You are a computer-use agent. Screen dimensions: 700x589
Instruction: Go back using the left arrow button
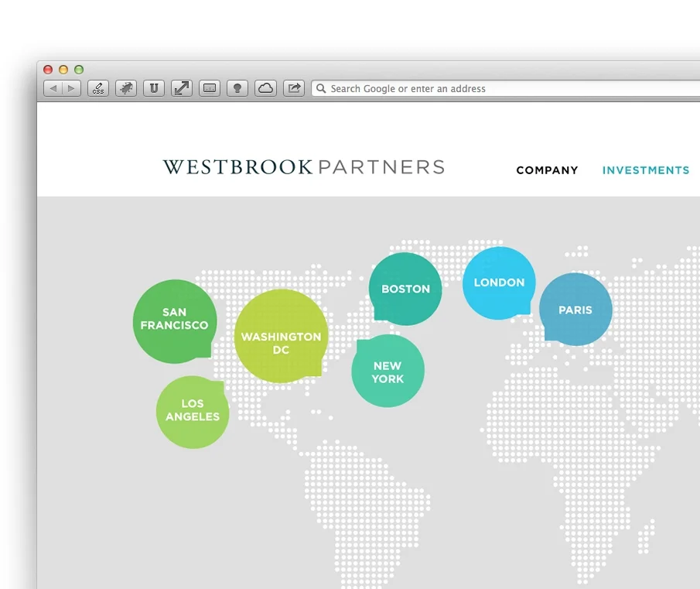(x=53, y=88)
